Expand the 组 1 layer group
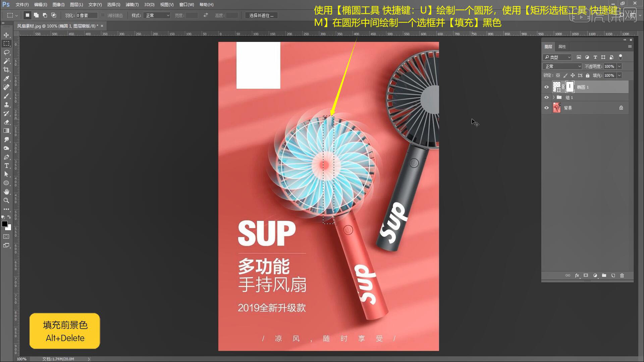Image resolution: width=644 pixels, height=362 pixels. [553, 98]
